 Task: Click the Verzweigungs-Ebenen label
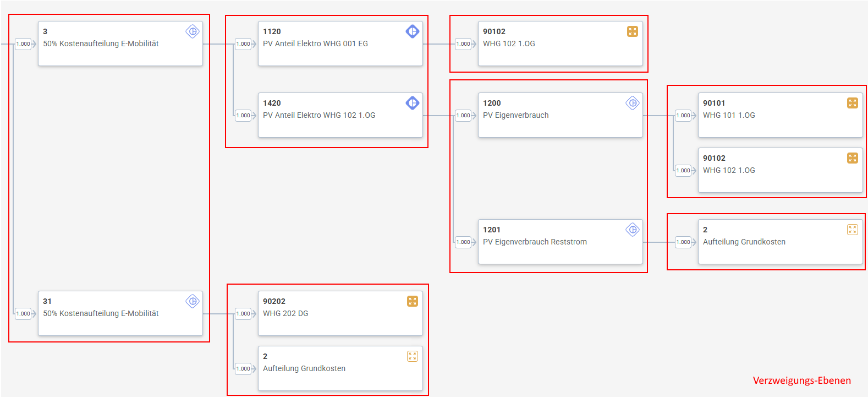click(x=801, y=380)
